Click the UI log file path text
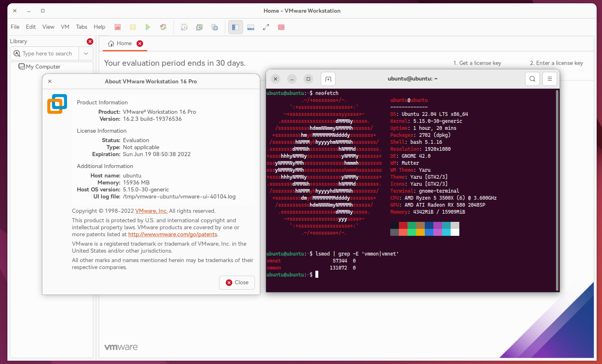The width and height of the screenshot is (602, 364). point(179,196)
